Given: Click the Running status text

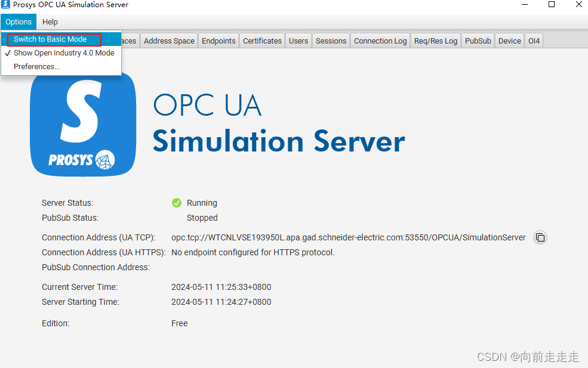Looking at the screenshot, I should pyautogui.click(x=202, y=203).
